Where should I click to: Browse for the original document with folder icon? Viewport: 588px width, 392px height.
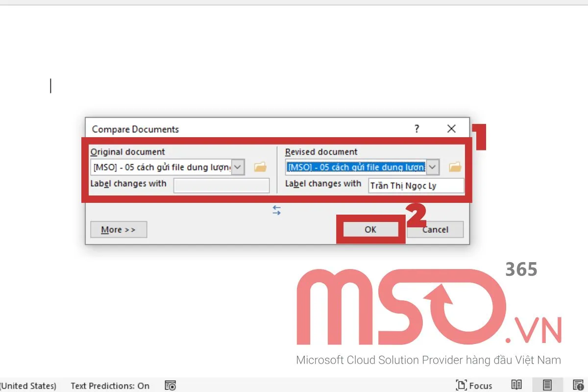tap(260, 167)
